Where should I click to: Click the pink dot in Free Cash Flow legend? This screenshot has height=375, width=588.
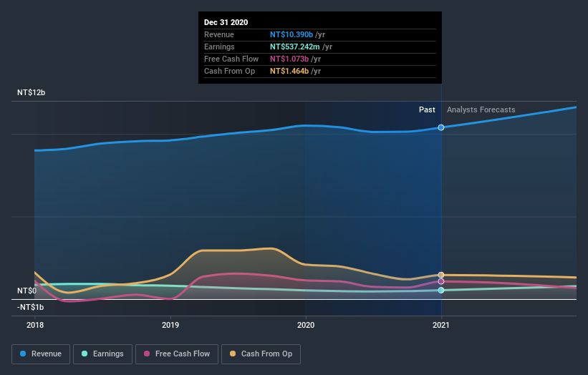coord(147,354)
